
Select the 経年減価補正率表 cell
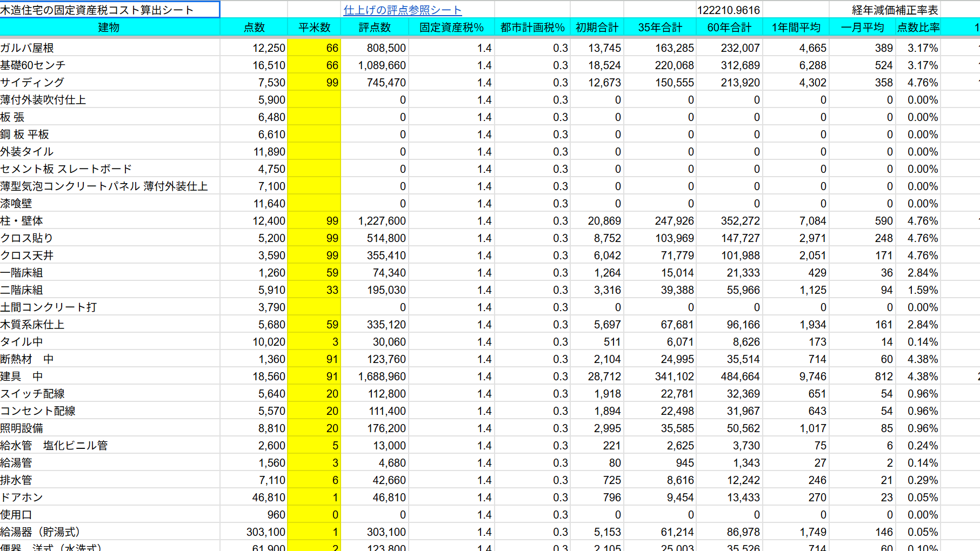click(x=895, y=10)
